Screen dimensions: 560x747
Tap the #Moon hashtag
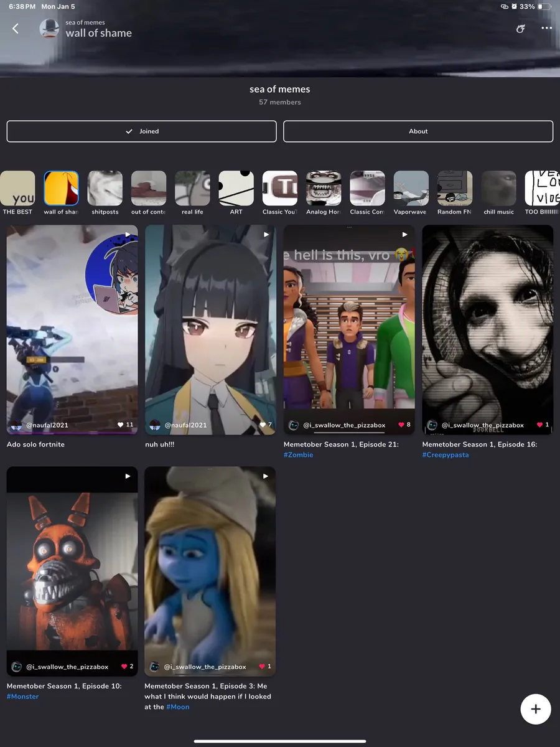click(x=178, y=707)
